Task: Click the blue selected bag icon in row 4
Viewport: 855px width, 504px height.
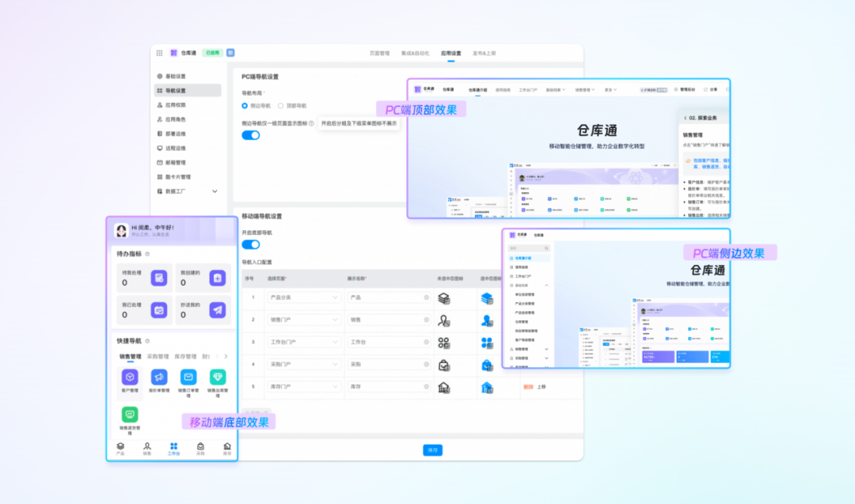Action: (x=487, y=365)
